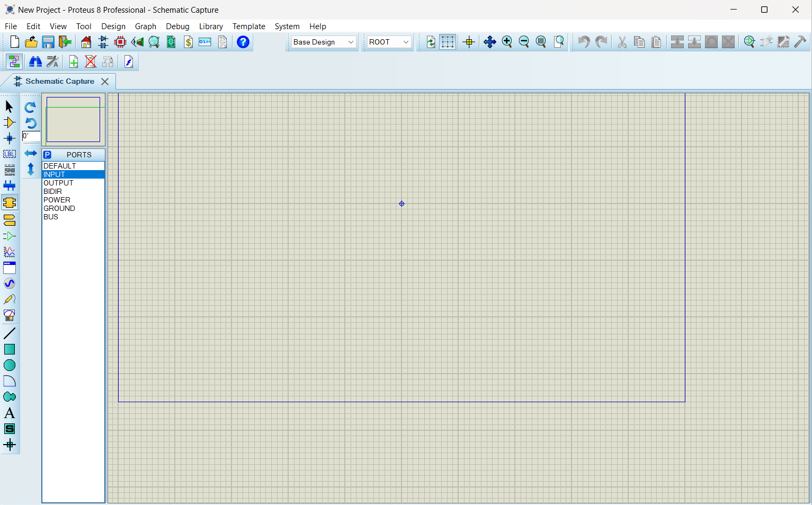
Task: Click the rotation angle input field
Action: [x=31, y=136]
